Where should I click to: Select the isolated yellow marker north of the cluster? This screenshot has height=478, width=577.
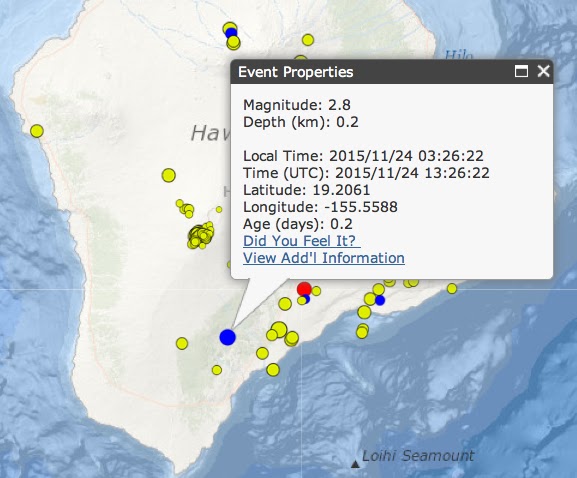[169, 175]
